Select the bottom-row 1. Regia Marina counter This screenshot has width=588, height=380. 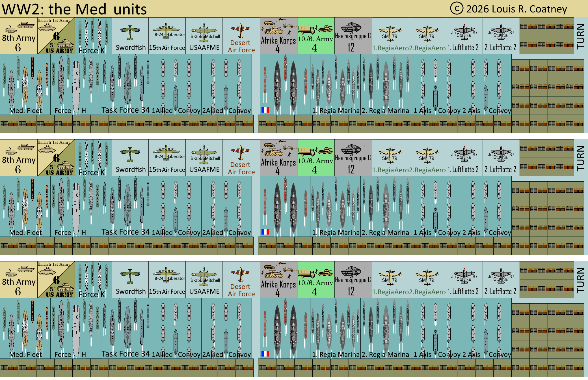click(x=335, y=328)
